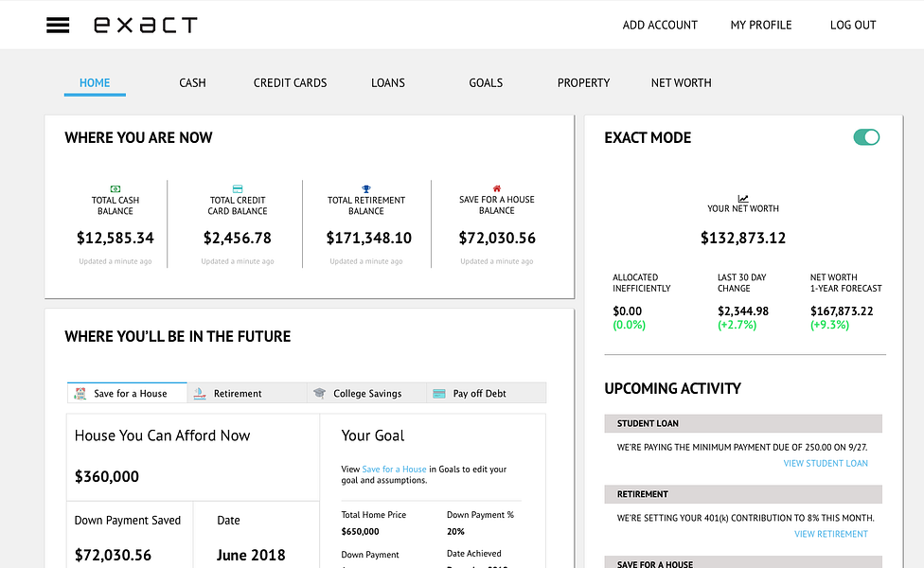
Task: Open the CREDIT CARDS tab
Action: 290,82
